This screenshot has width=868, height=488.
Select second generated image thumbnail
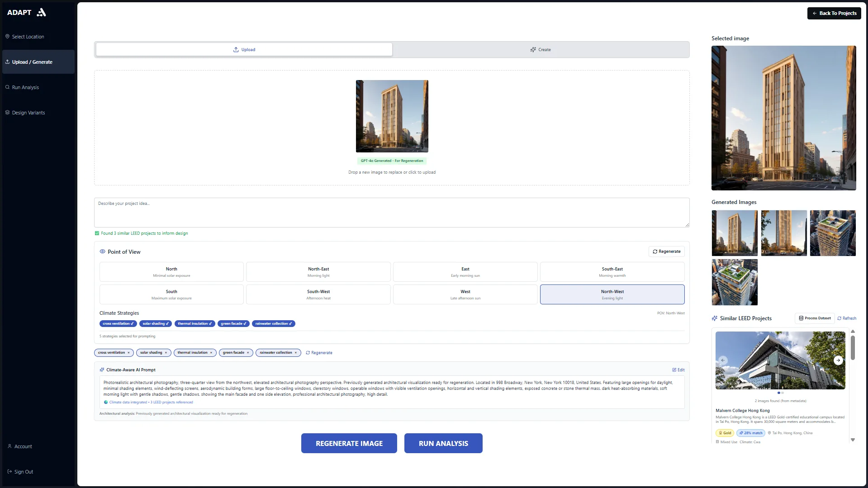783,233
